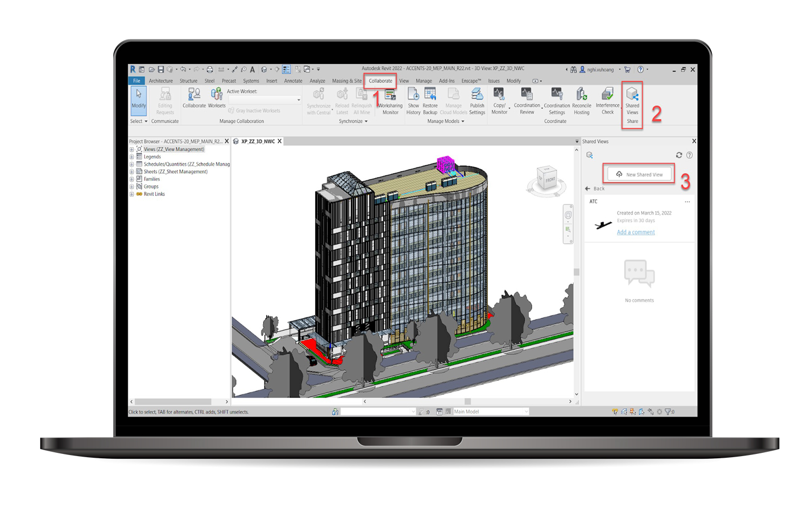Click the selection filter icon in status bar
The image size is (812, 507).
tap(669, 412)
